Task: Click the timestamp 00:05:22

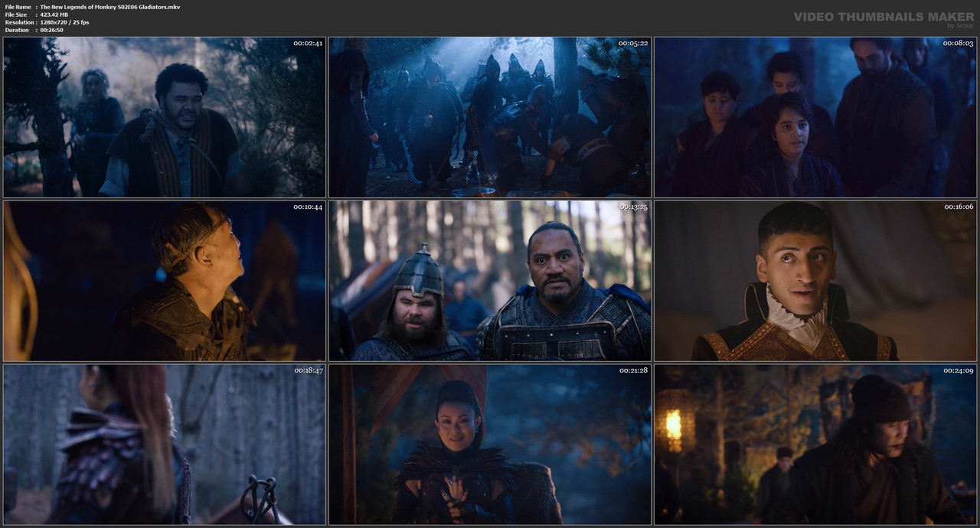Action: click(x=633, y=43)
